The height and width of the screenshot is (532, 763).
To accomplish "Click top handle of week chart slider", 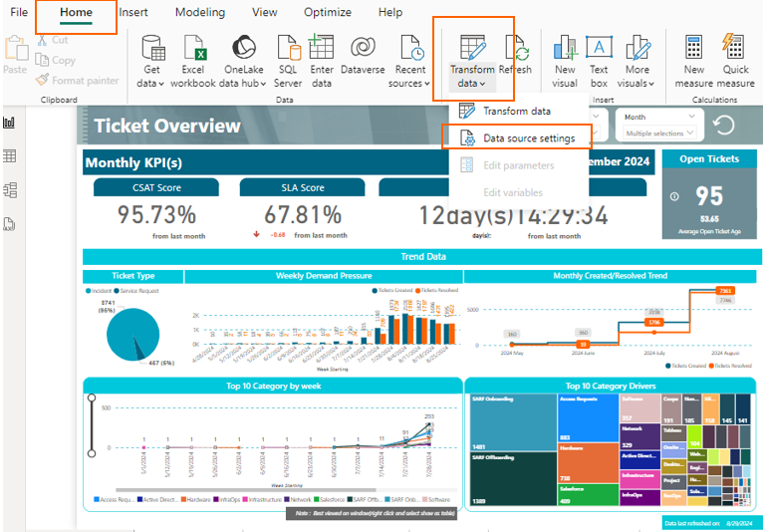I will click(93, 399).
